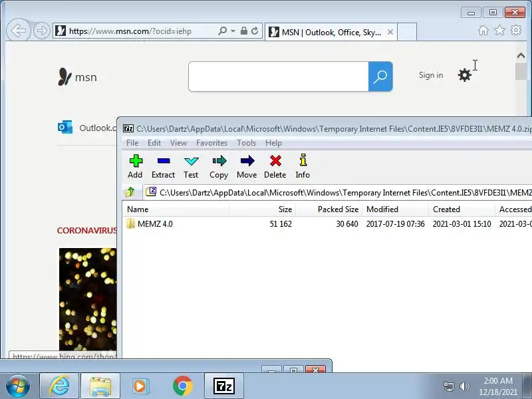
Task: Click Internet Explorer in the taskbar
Action: [59, 386]
